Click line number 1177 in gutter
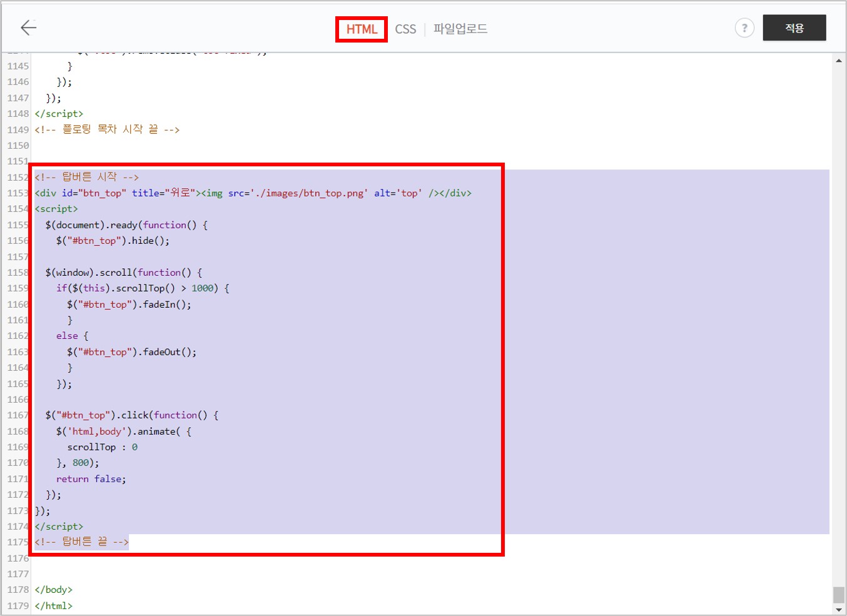 (18, 574)
